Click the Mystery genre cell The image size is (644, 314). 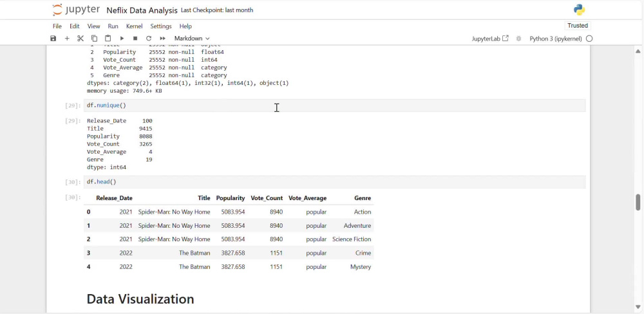click(361, 267)
